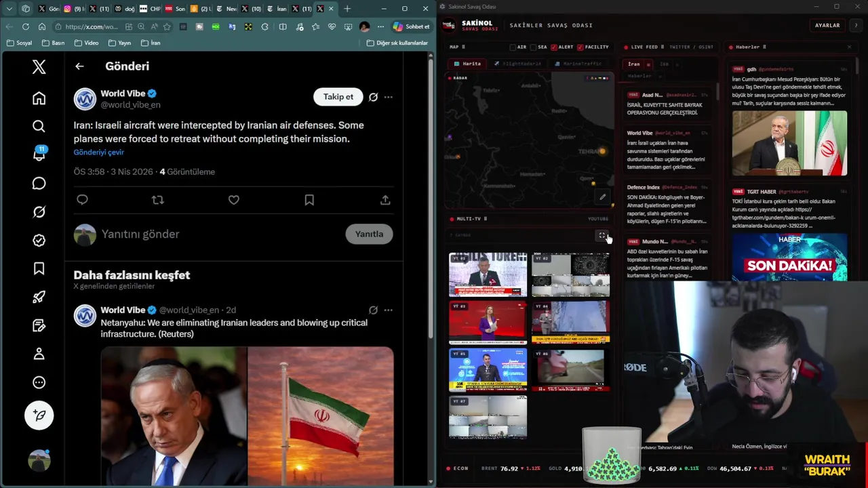Viewport: 868px width, 488px height.
Task: Expand Multi-TV panel to fullscreen
Action: pos(602,235)
